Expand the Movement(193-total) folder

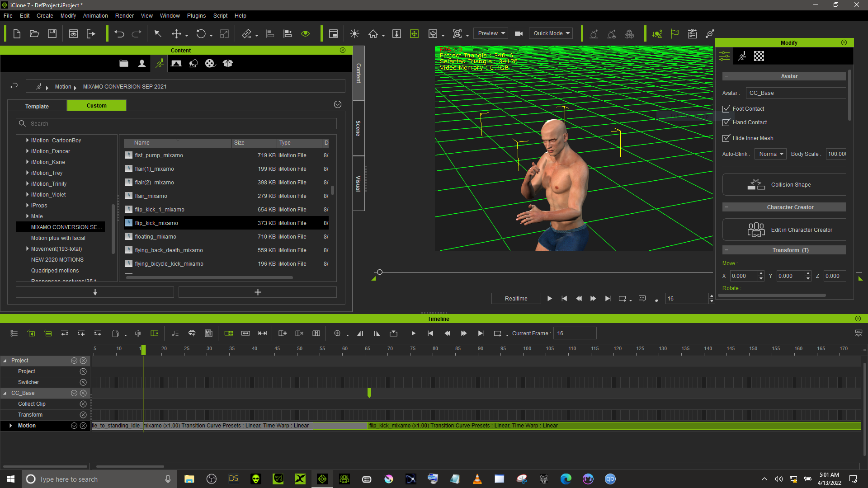click(28, 249)
